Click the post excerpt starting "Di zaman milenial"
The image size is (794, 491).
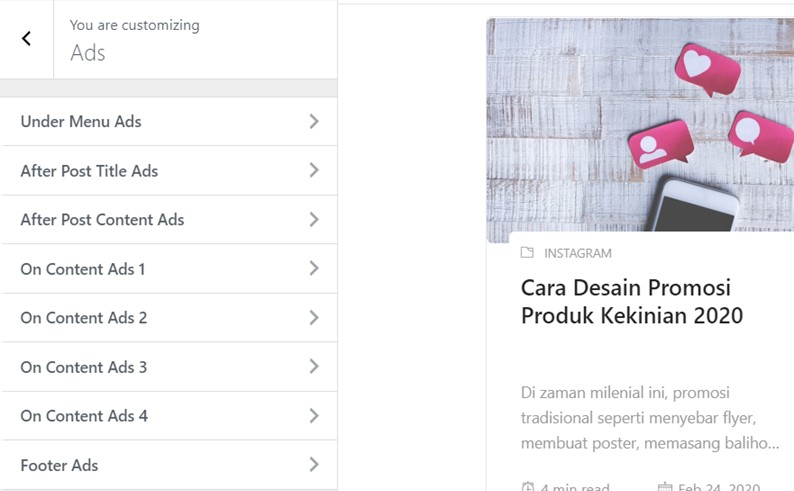[650, 417]
